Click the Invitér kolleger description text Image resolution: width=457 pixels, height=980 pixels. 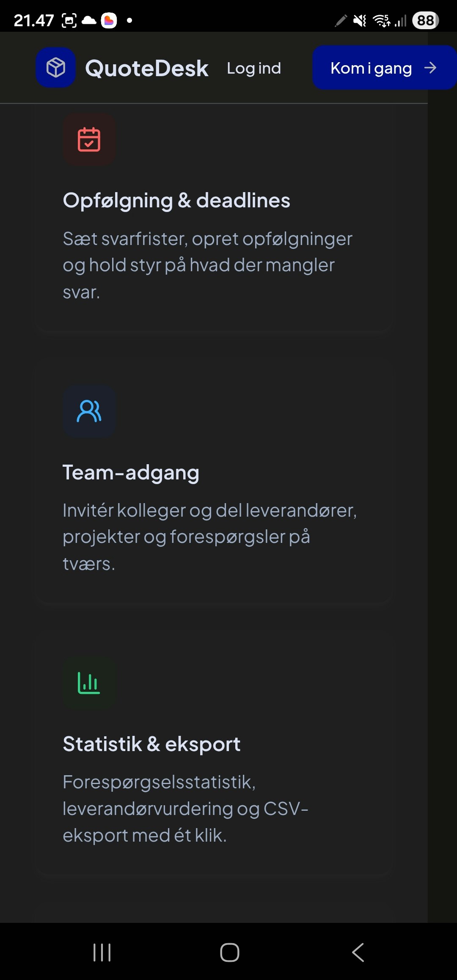coord(210,537)
